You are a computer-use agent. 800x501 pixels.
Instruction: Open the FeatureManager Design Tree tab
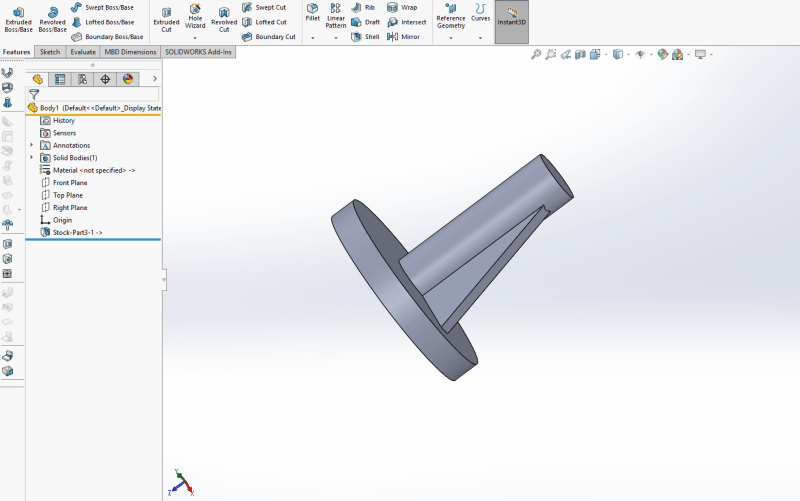(38, 79)
